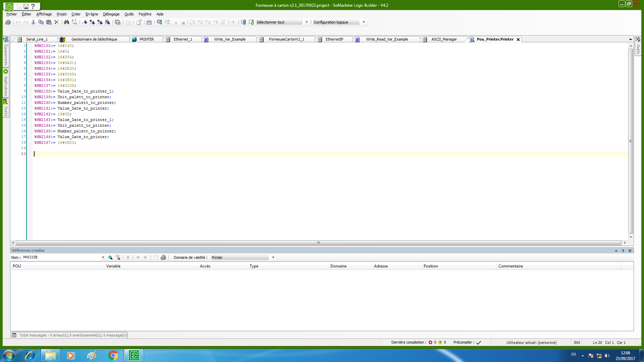This screenshot has width=644, height=362.
Task: Click the Variable column header
Action: [x=113, y=266]
